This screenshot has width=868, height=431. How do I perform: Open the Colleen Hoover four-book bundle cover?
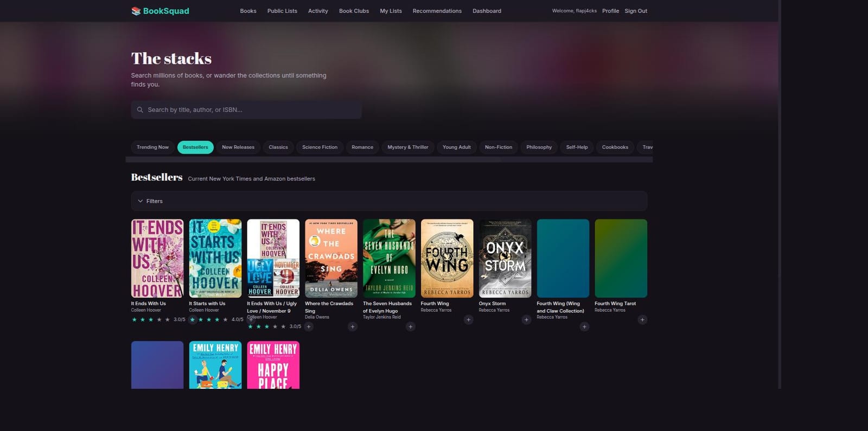(x=273, y=259)
